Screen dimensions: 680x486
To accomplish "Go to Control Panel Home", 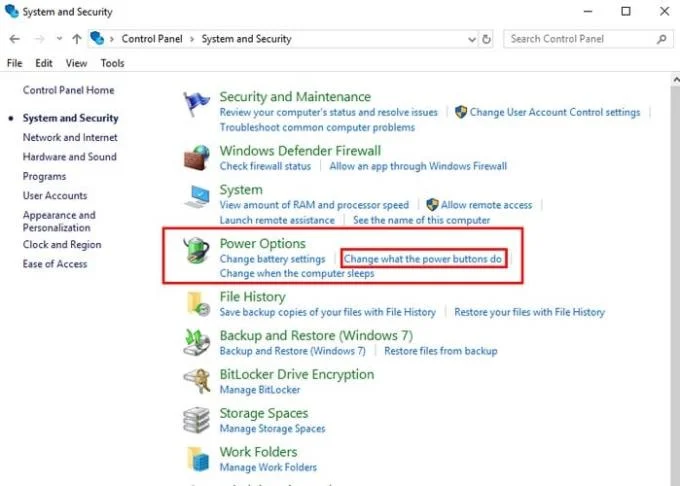I will pyautogui.click(x=69, y=90).
